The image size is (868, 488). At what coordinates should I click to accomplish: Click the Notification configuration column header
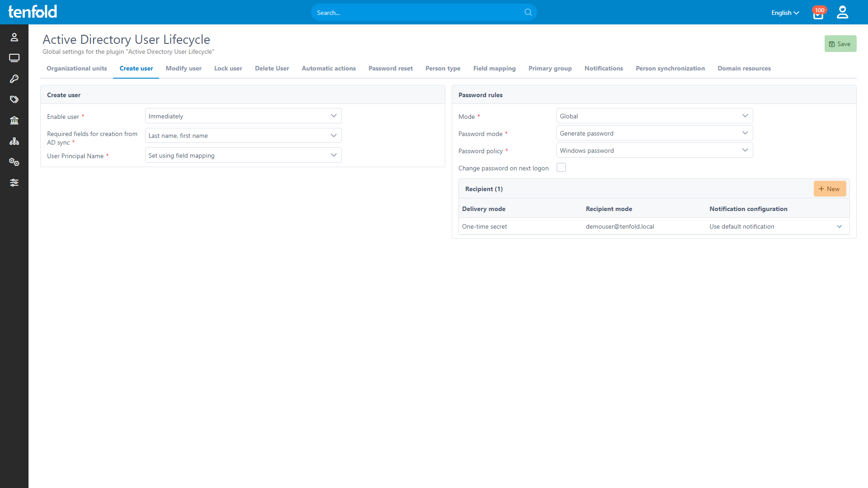(x=748, y=209)
